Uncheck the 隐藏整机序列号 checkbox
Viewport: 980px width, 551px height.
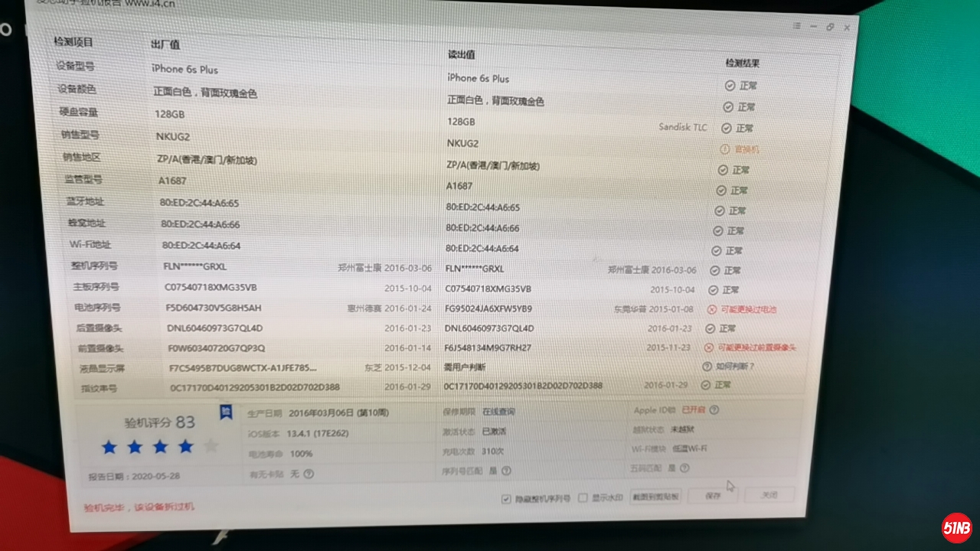(505, 499)
